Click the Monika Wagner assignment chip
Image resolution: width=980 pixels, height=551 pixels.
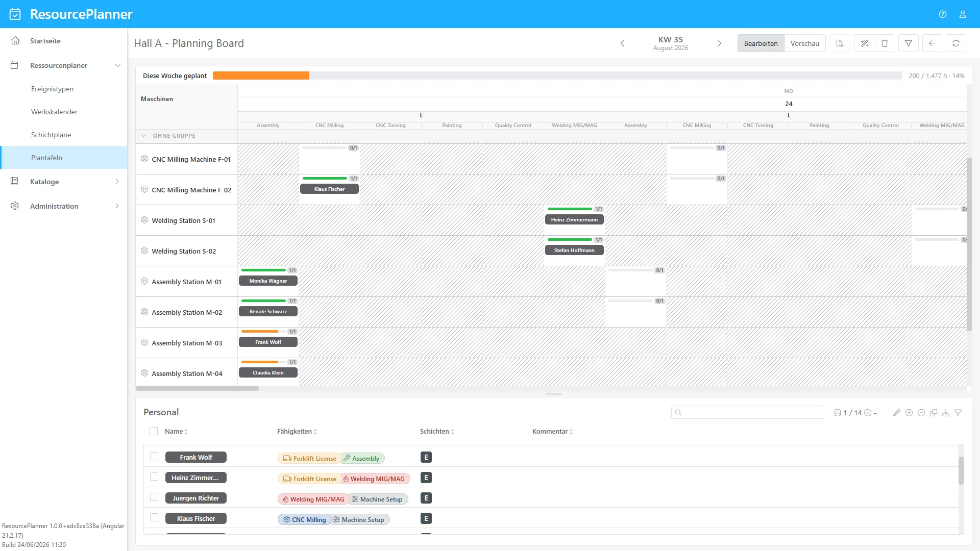268,281
